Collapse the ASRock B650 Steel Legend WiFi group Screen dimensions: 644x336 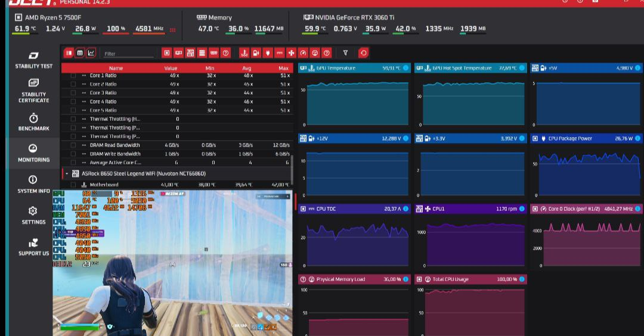67,174
